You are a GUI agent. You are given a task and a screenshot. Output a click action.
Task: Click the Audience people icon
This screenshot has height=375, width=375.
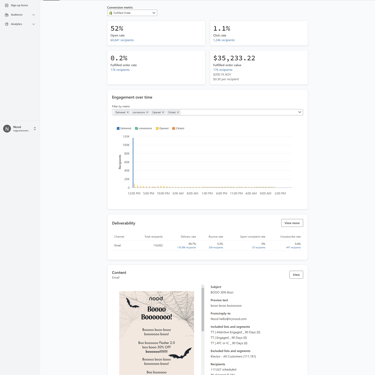pos(7,15)
